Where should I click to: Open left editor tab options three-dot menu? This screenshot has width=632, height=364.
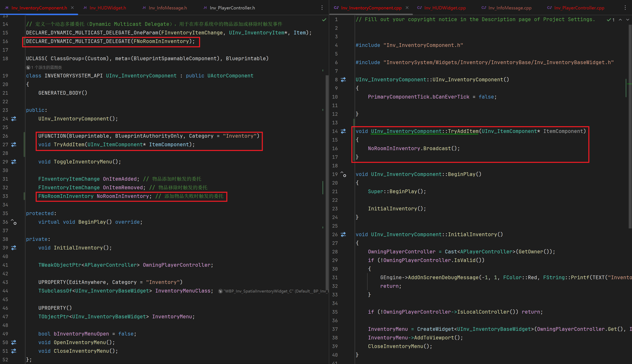pyautogui.click(x=322, y=8)
